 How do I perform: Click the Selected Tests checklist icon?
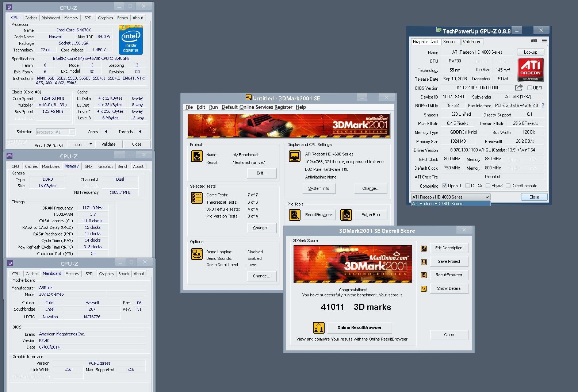point(197,198)
